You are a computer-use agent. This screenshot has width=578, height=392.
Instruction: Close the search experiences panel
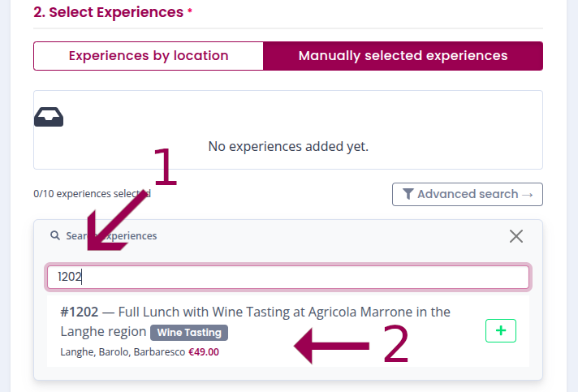click(515, 236)
